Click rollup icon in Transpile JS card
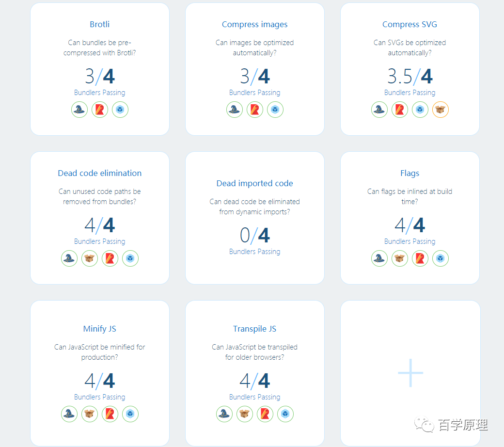This screenshot has width=504, height=447. pyautogui.click(x=265, y=414)
